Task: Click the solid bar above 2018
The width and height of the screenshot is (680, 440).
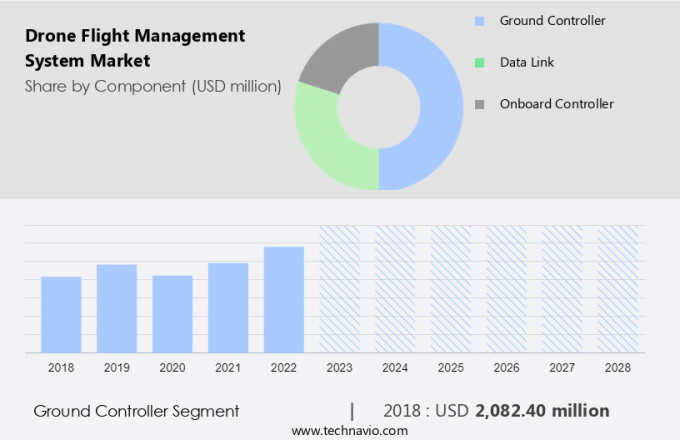Action: 61,314
